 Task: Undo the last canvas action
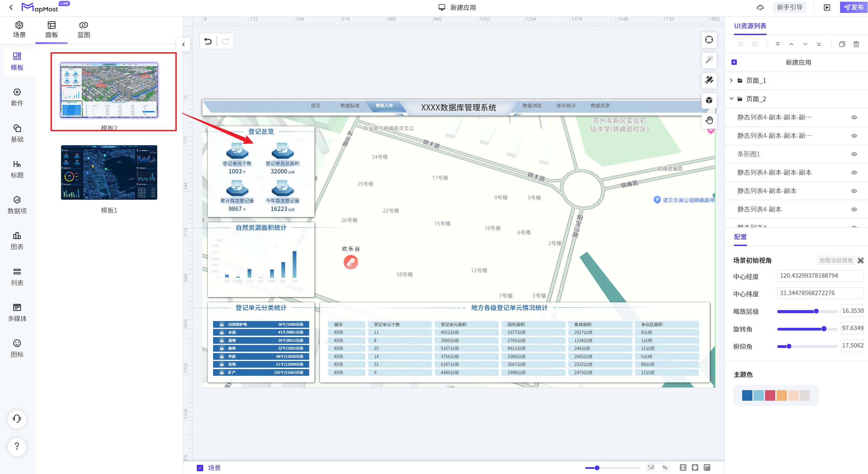pos(208,41)
